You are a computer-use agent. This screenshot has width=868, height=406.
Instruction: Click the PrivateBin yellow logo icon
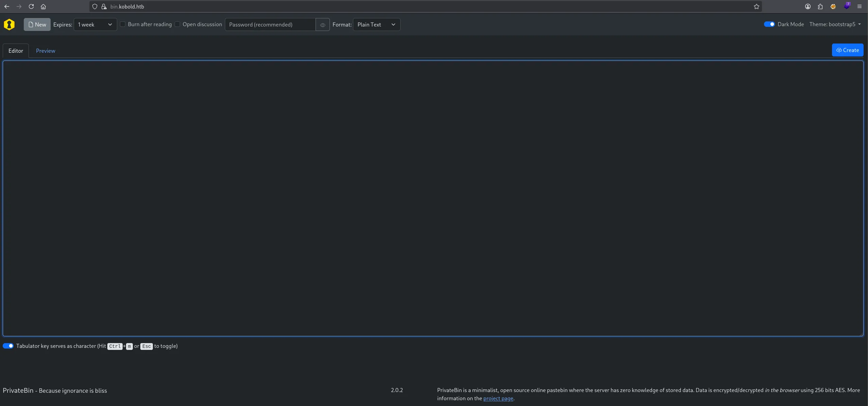click(9, 24)
